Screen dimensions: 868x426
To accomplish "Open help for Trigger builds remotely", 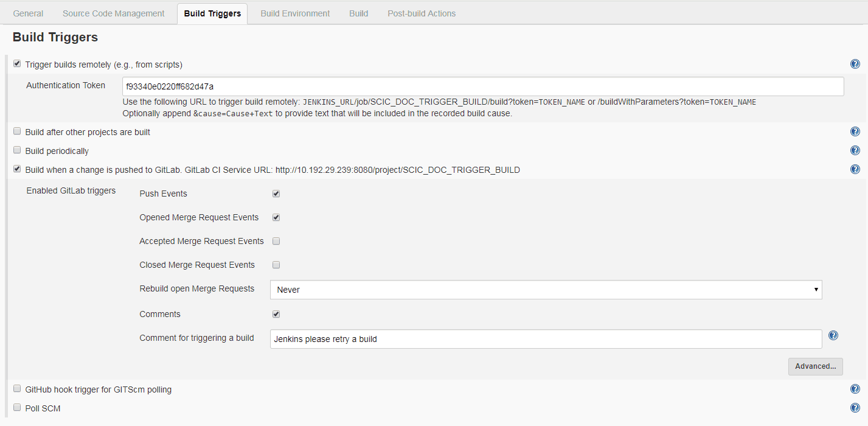I will point(855,64).
